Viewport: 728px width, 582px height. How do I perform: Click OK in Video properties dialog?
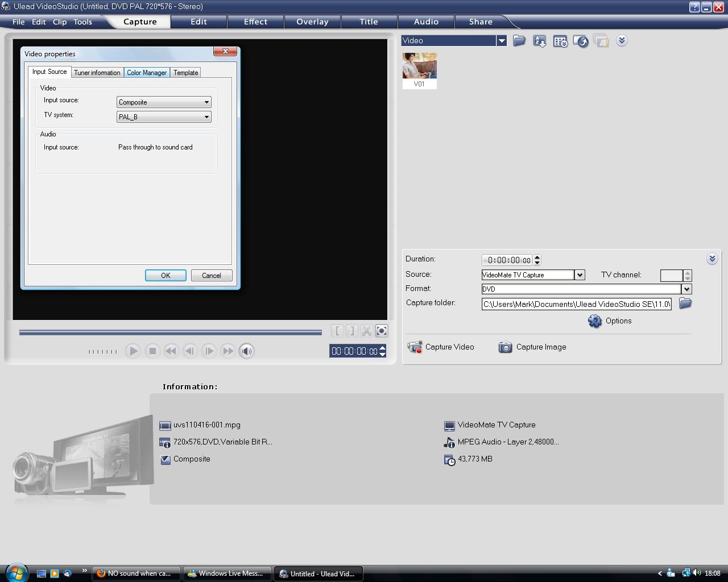click(x=166, y=275)
